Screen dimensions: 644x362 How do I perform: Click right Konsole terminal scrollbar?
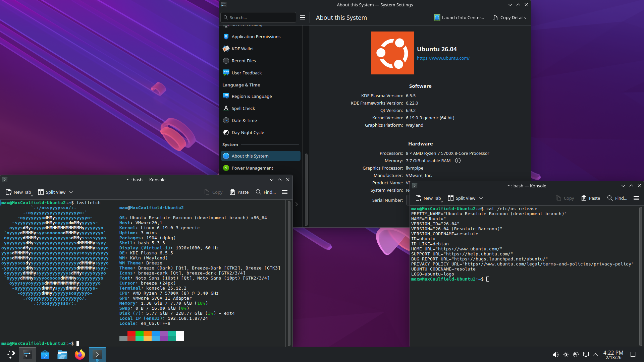pos(640,276)
